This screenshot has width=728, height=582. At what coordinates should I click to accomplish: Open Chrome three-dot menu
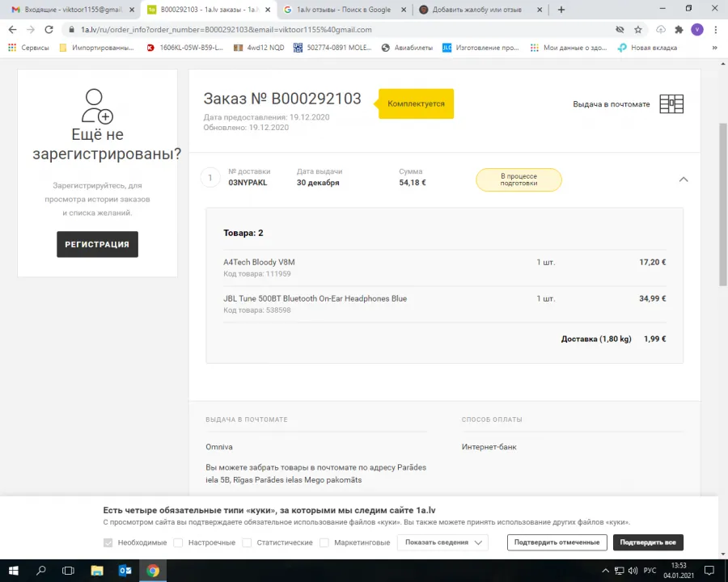(716, 30)
